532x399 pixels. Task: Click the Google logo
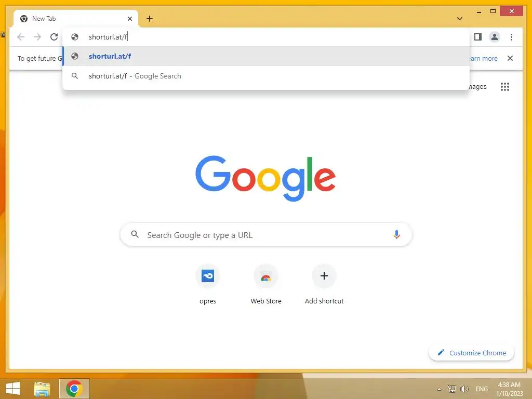click(x=265, y=178)
